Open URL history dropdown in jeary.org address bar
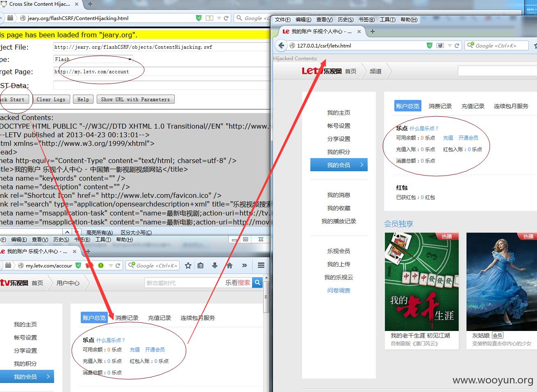The height and width of the screenshot is (392, 537). [x=219, y=18]
